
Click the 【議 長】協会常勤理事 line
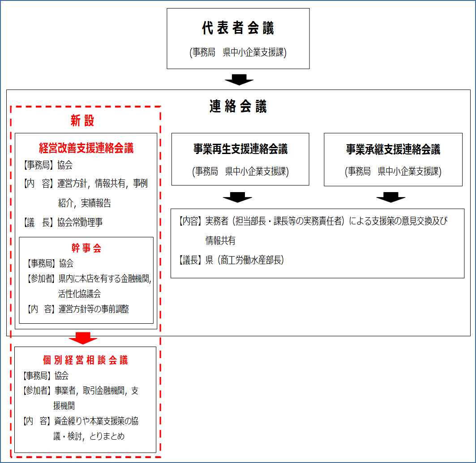[63, 222]
